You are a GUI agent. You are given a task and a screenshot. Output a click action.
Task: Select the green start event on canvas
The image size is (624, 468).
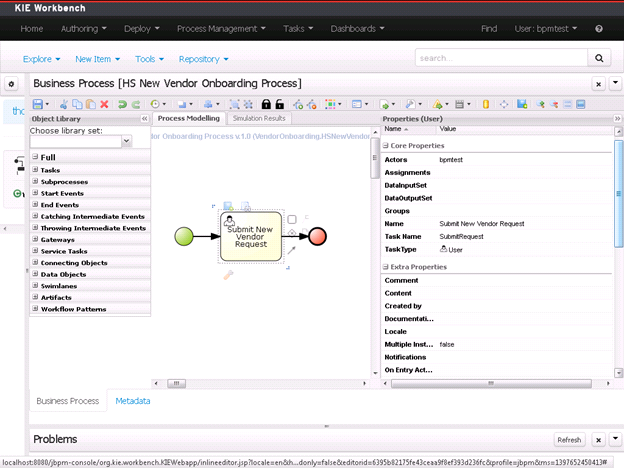pos(184,236)
